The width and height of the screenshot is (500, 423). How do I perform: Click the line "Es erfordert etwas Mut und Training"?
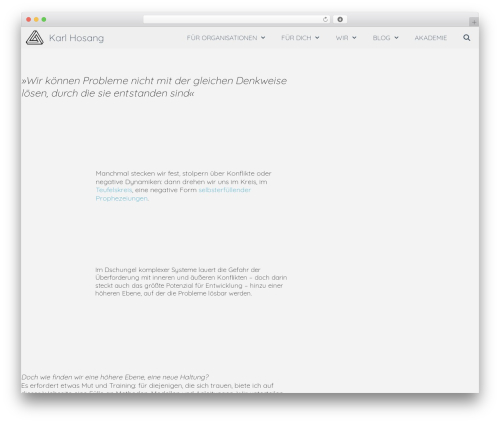147,385
